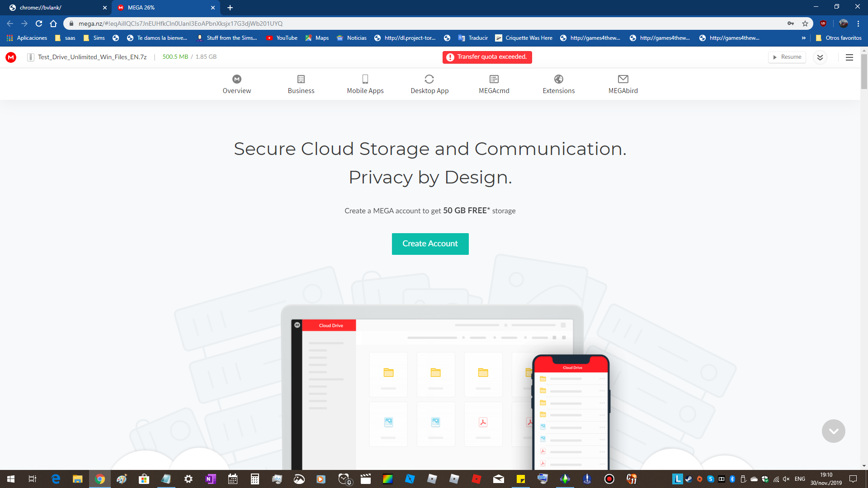This screenshot has width=868, height=488.
Task: Bookmark this page with the star
Action: coord(805,23)
